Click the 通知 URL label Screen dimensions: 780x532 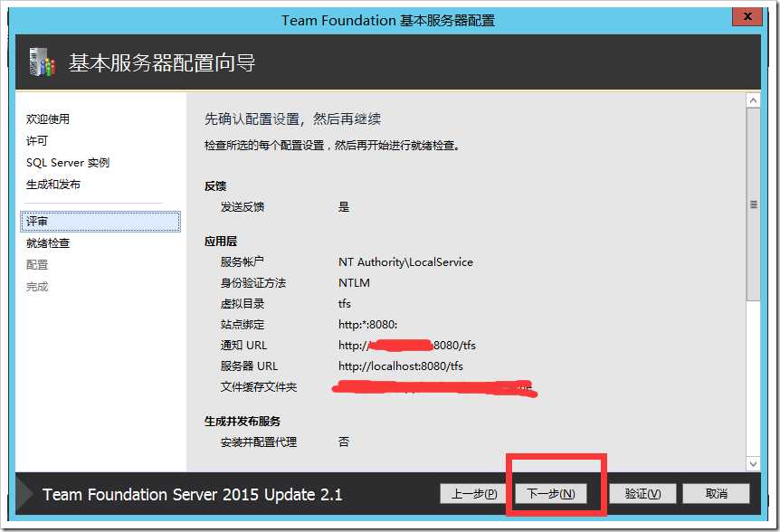pyautogui.click(x=243, y=345)
